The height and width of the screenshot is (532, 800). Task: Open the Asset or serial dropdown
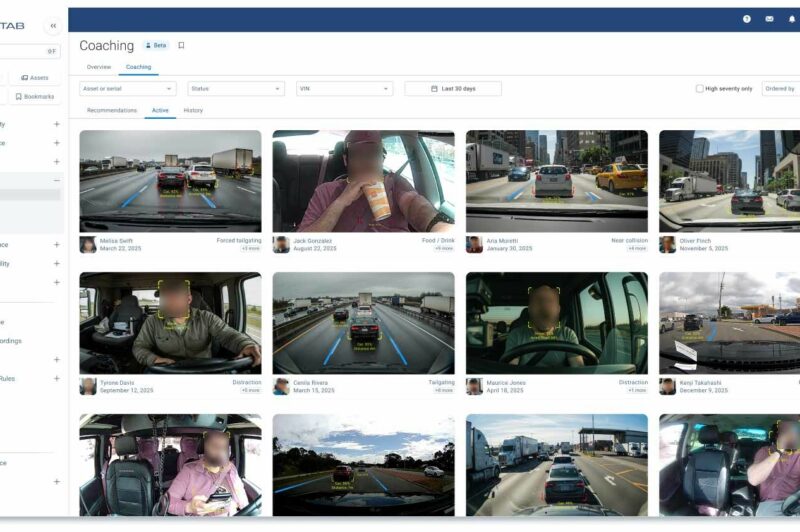pyautogui.click(x=128, y=89)
